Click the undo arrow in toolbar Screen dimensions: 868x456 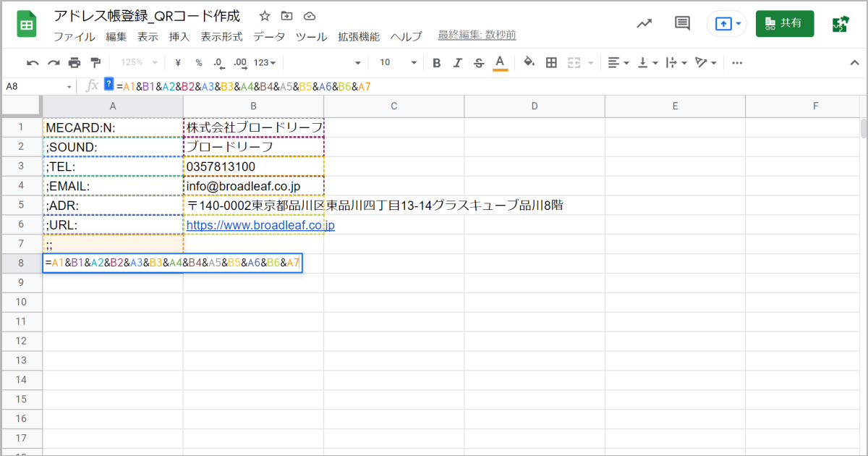(x=33, y=63)
